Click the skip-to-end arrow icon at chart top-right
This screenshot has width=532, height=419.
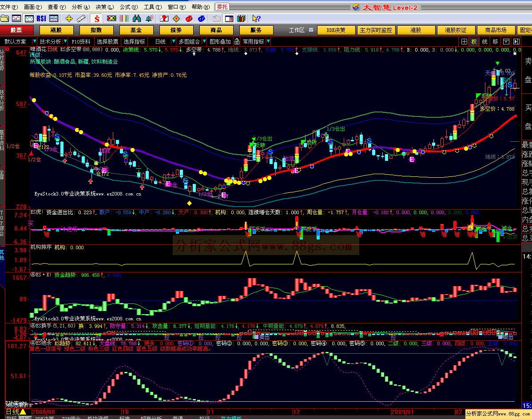click(516, 41)
